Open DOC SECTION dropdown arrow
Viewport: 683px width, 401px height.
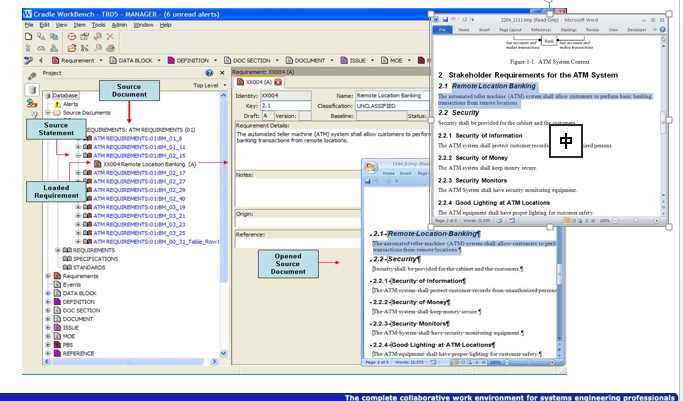277,61
